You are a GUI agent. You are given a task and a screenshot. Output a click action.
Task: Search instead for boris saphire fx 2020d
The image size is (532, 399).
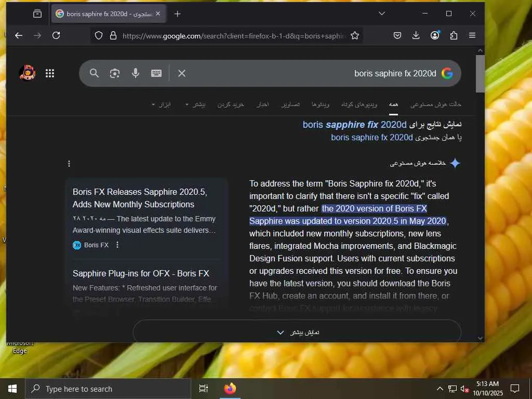point(372,137)
